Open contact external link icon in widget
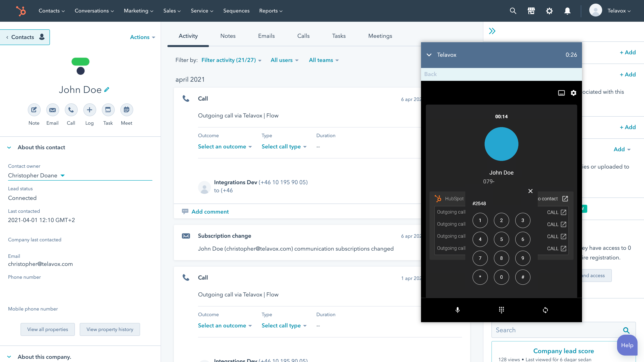This screenshot has width=644, height=362. click(565, 199)
